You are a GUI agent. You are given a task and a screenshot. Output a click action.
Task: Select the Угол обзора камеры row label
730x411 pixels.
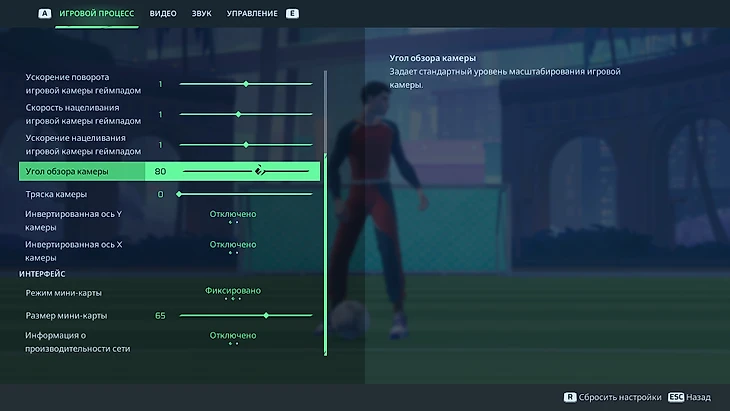pos(67,171)
